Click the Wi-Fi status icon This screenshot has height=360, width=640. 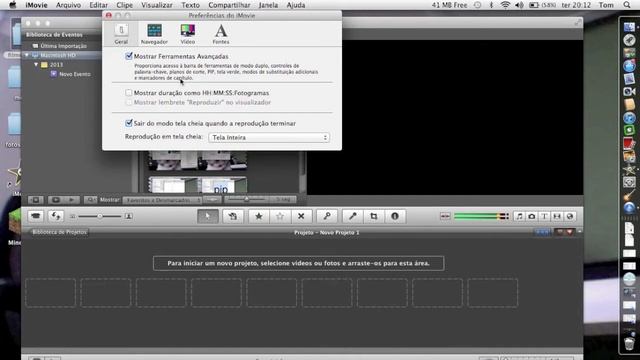tap(505, 5)
